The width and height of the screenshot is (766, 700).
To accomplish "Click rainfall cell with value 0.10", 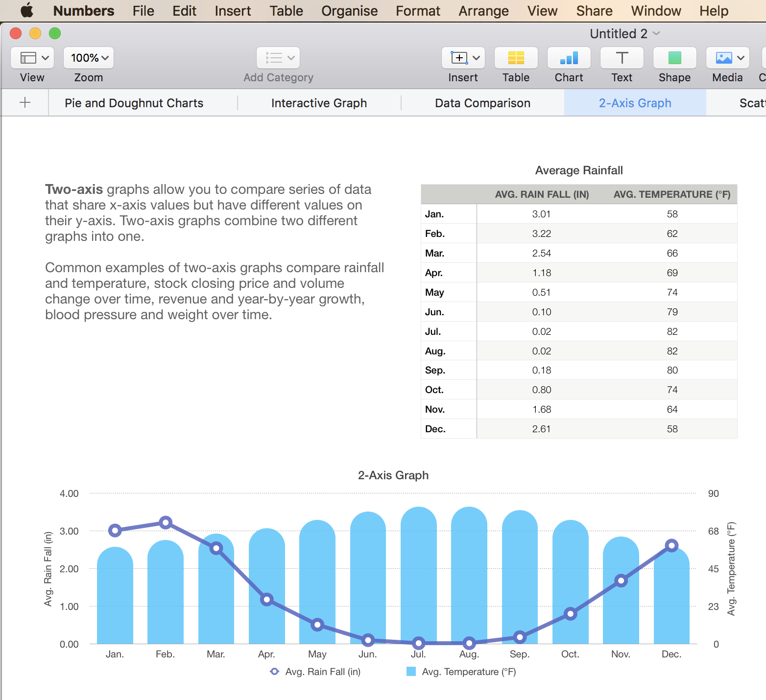I will pyautogui.click(x=542, y=312).
